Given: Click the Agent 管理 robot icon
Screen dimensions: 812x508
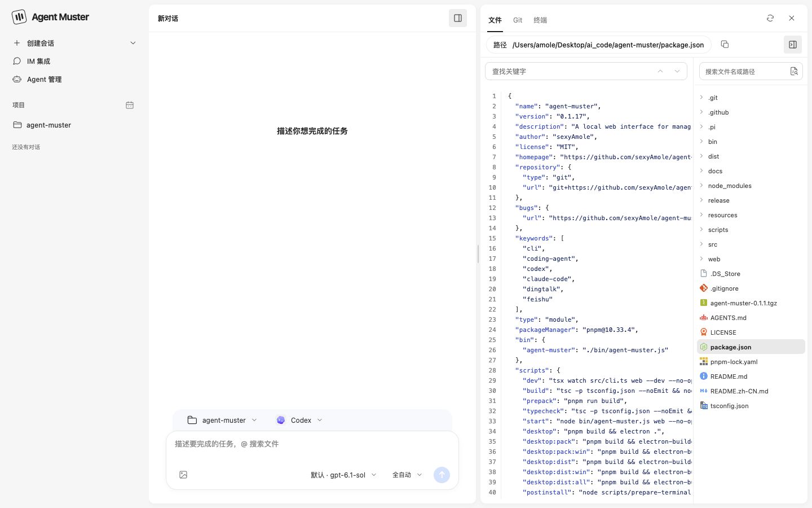Looking at the screenshot, I should pyautogui.click(x=17, y=79).
